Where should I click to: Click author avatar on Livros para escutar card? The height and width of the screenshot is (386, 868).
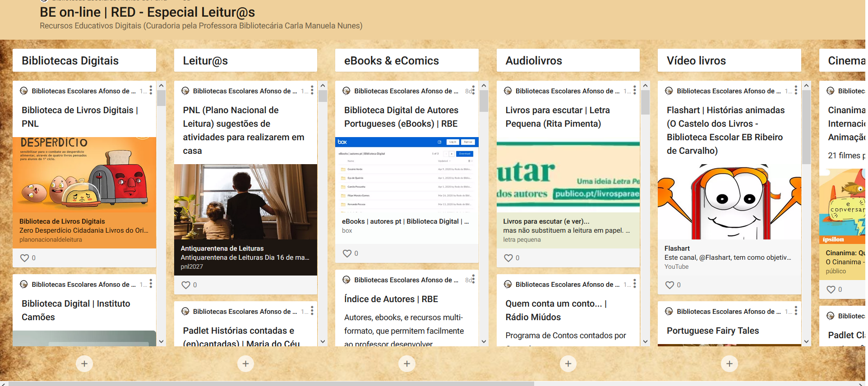tap(508, 91)
